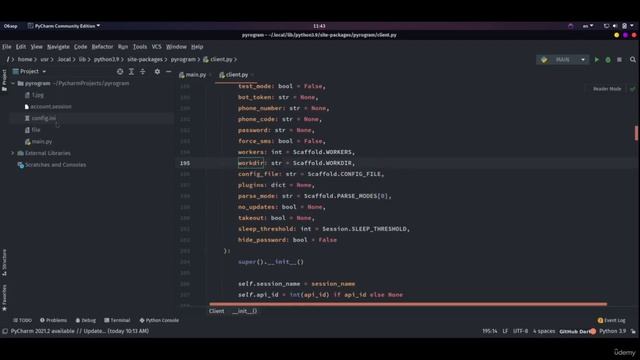
Task: Open the Window menu
Action: 176,47
